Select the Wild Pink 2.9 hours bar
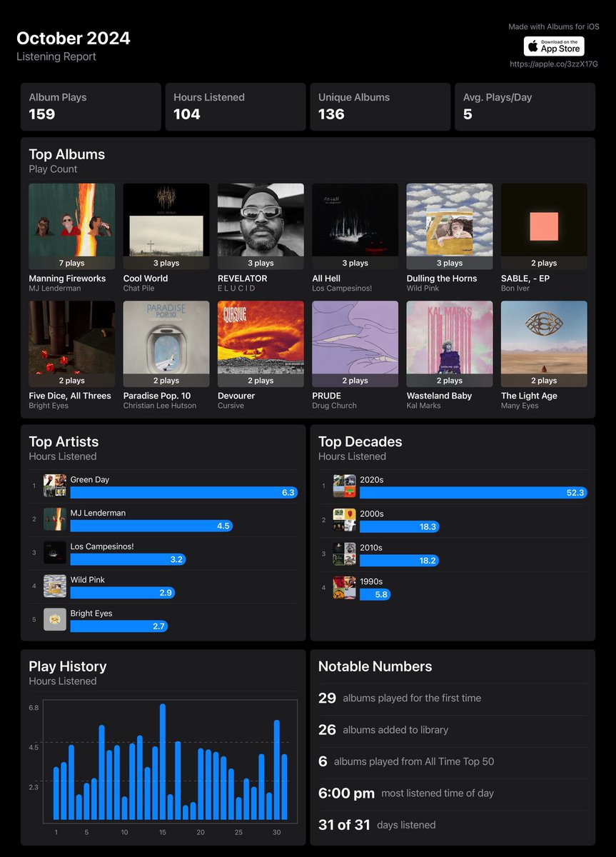This screenshot has width=616, height=857. (x=123, y=593)
